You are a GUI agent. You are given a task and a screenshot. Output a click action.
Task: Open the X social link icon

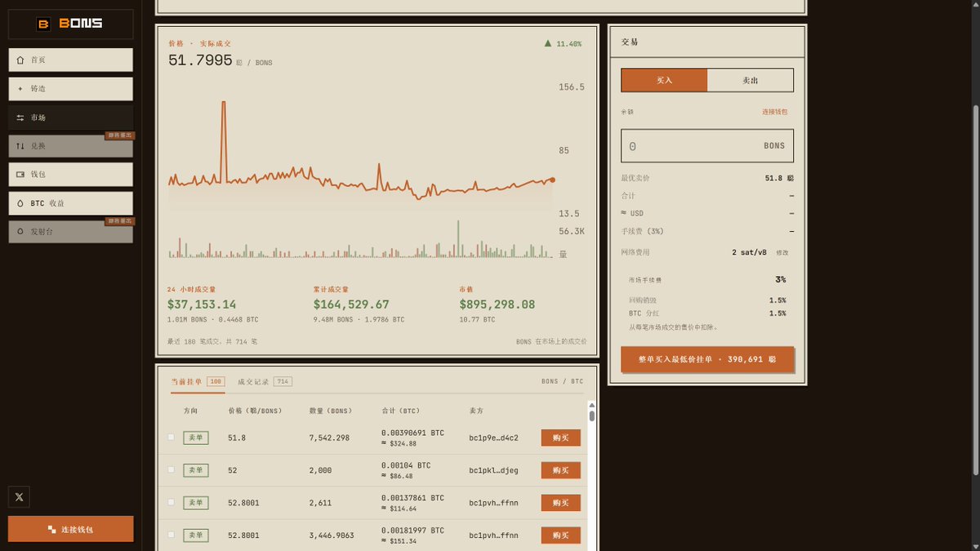tap(20, 496)
